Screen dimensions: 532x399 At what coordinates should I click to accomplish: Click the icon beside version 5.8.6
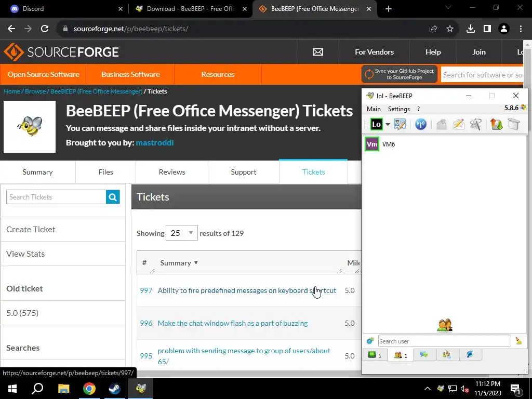523,108
